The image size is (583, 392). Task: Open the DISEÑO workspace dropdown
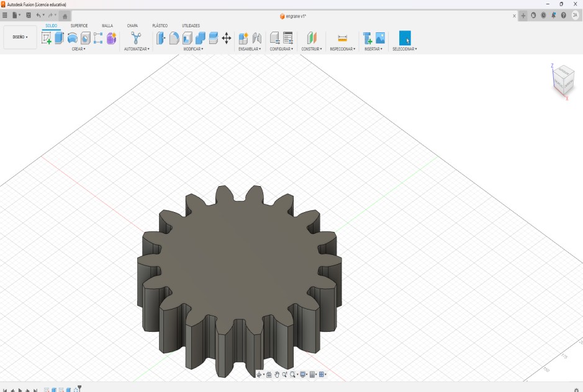20,37
